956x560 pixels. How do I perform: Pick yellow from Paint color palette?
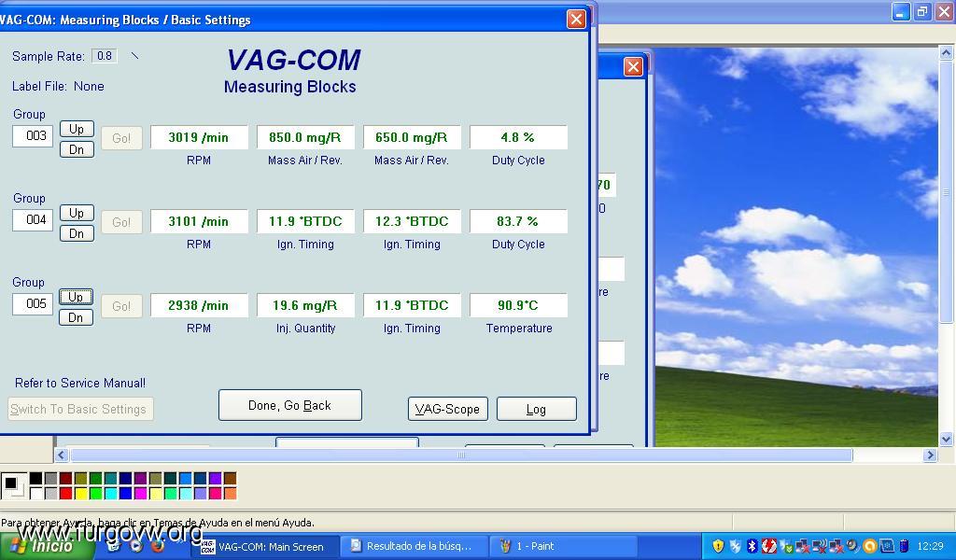(81, 493)
